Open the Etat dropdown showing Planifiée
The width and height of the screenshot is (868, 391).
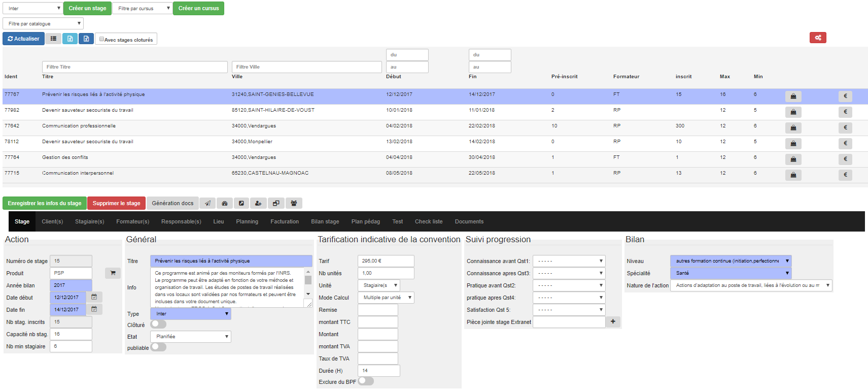(x=191, y=337)
